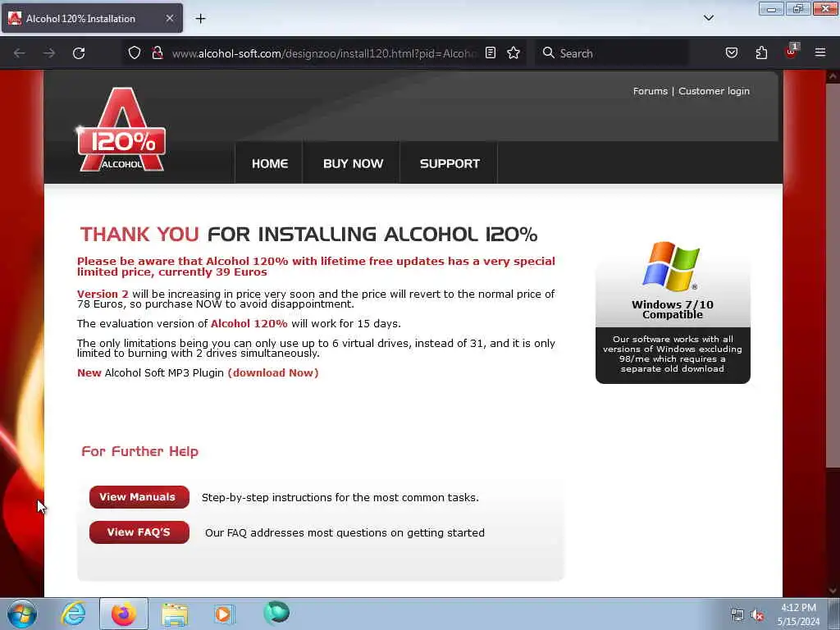Viewport: 840px width, 630px height.
Task: Toggle reader view icon in address bar
Action: [x=491, y=52]
